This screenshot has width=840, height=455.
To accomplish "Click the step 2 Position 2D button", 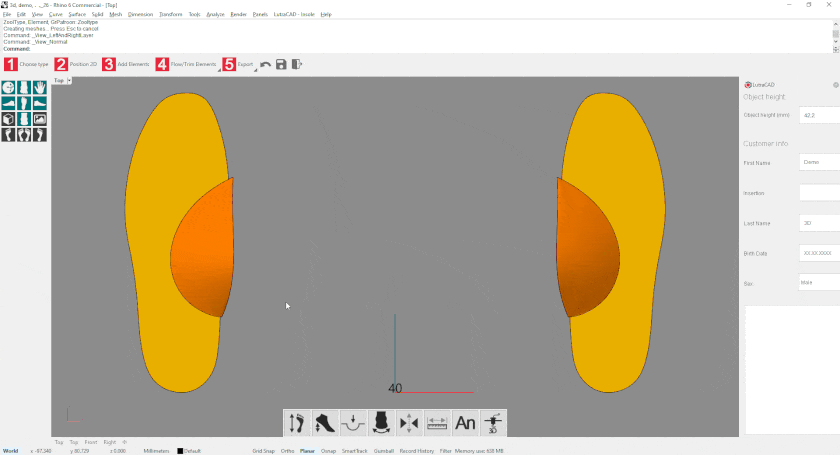I will click(x=76, y=64).
